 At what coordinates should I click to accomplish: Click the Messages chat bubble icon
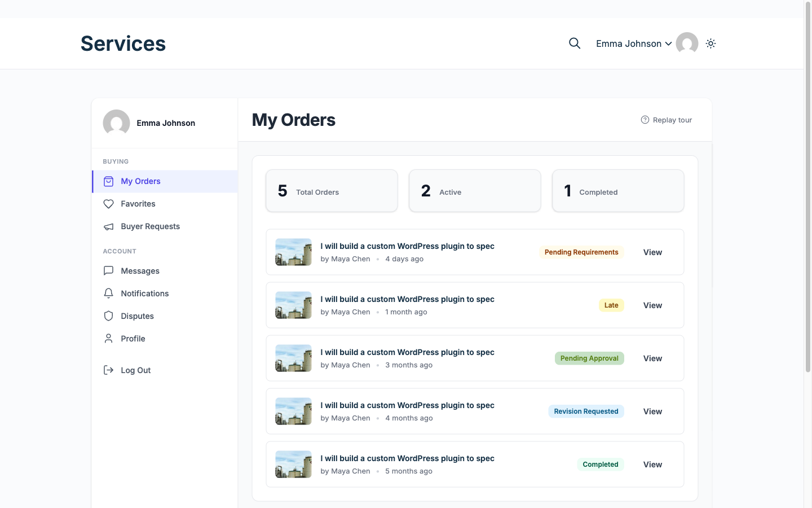[x=109, y=271]
